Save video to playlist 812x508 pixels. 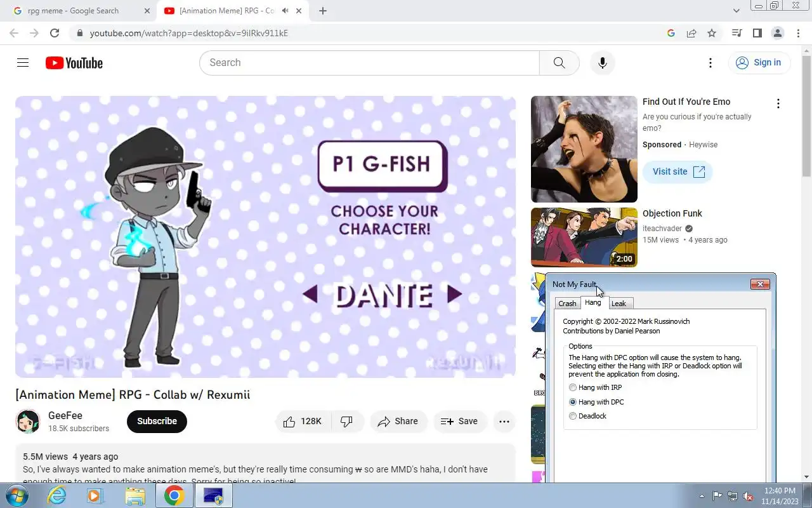click(x=459, y=421)
